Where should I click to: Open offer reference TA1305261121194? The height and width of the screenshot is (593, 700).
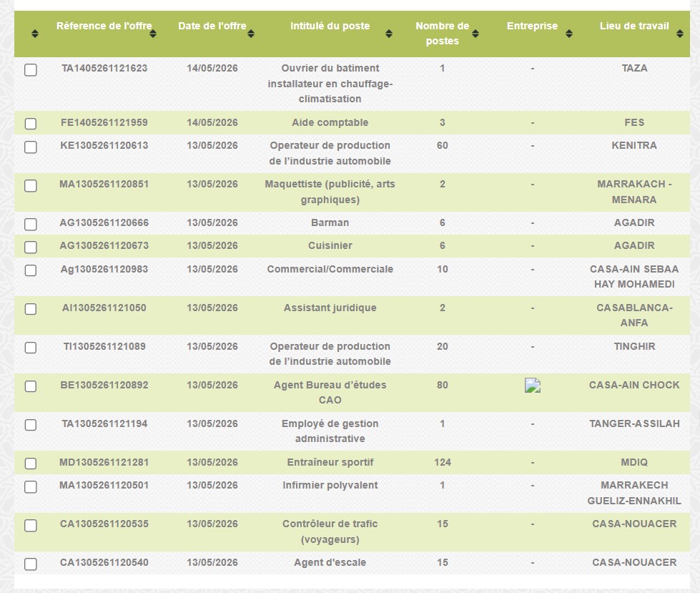coord(104,423)
